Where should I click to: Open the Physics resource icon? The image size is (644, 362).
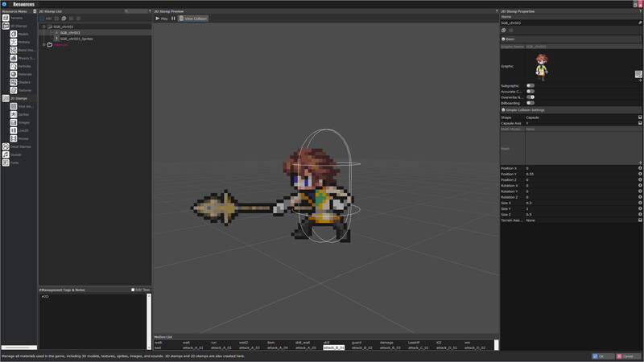pos(14,58)
